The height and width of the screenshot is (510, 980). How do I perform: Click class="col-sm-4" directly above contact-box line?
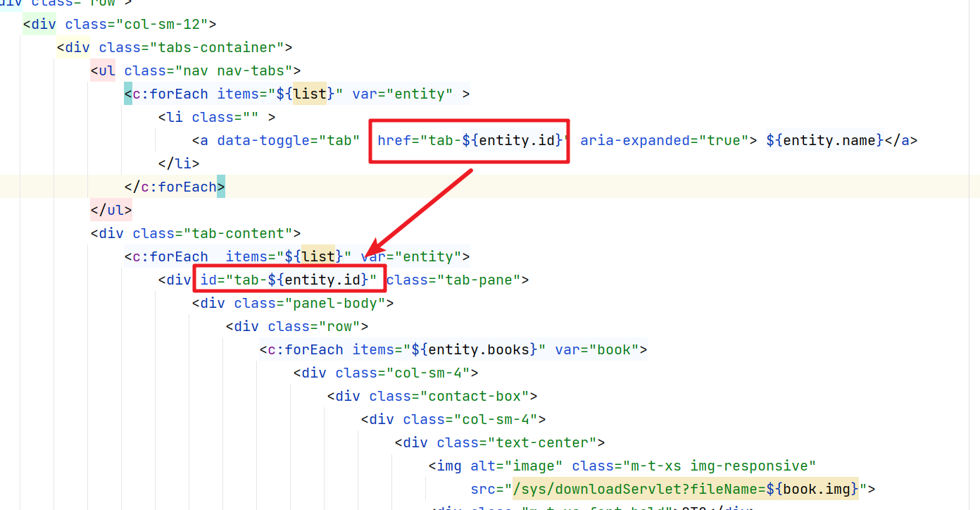tap(403, 373)
